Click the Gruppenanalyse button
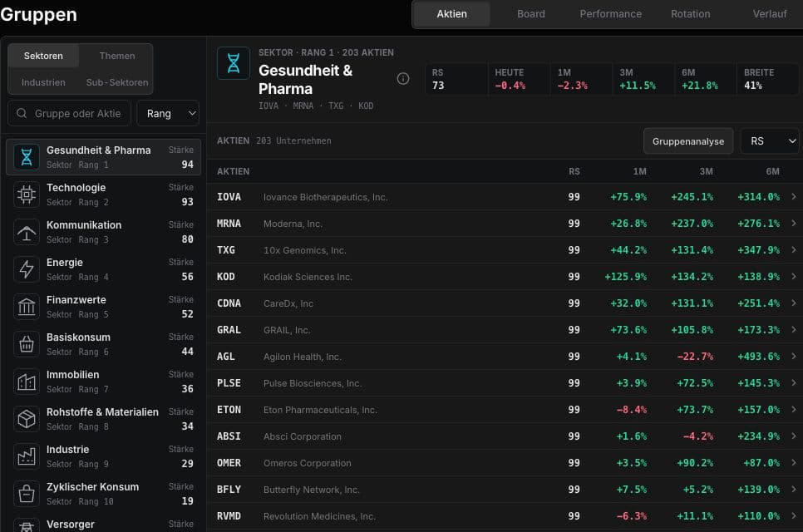The height and width of the screenshot is (532, 803). (x=688, y=140)
